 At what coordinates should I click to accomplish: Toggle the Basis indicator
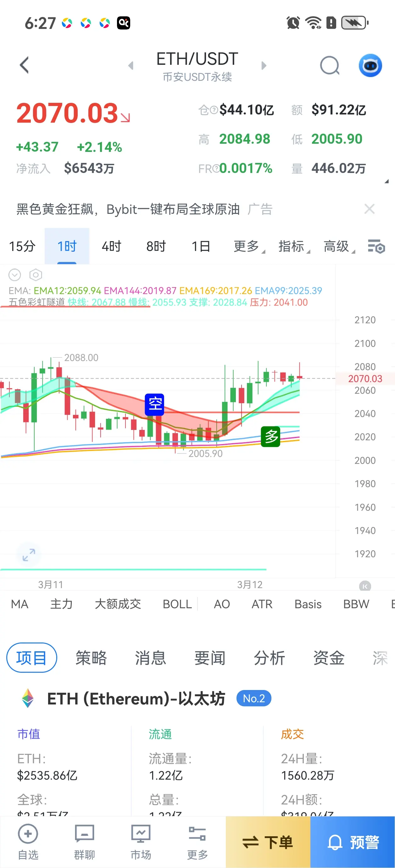pos(308,604)
